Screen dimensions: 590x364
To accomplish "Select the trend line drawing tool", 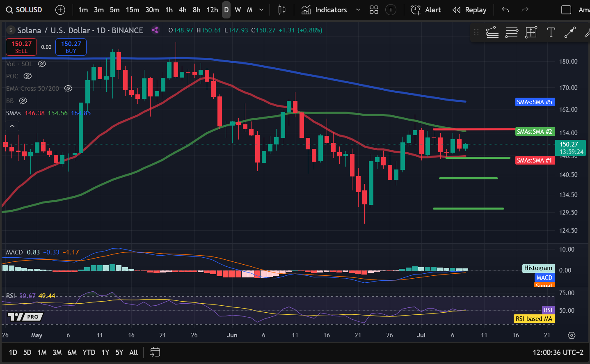I will (x=492, y=32).
